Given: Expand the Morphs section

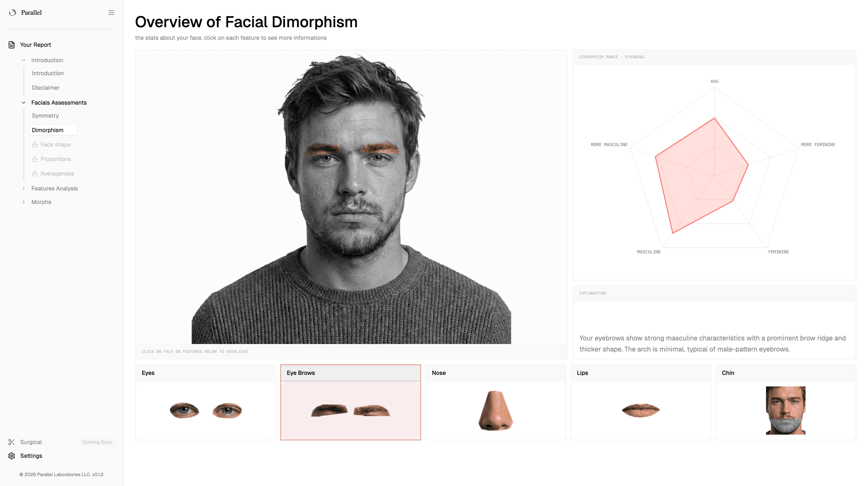Looking at the screenshot, I should tap(23, 202).
